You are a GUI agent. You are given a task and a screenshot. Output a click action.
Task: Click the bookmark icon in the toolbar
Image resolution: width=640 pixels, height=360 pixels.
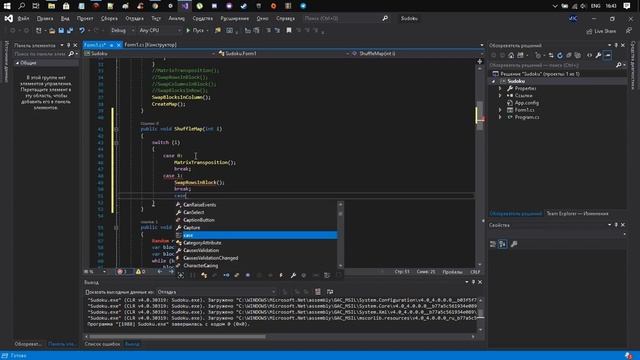tap(289, 31)
